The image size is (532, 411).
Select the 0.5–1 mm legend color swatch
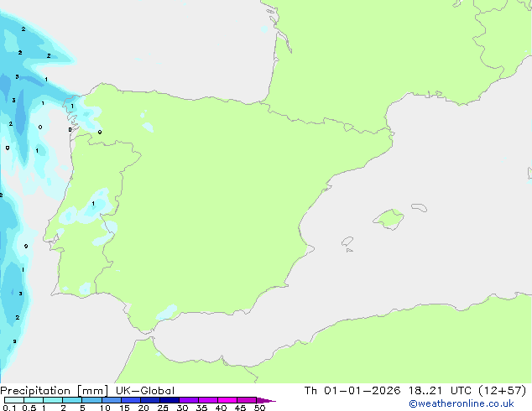[34, 400]
